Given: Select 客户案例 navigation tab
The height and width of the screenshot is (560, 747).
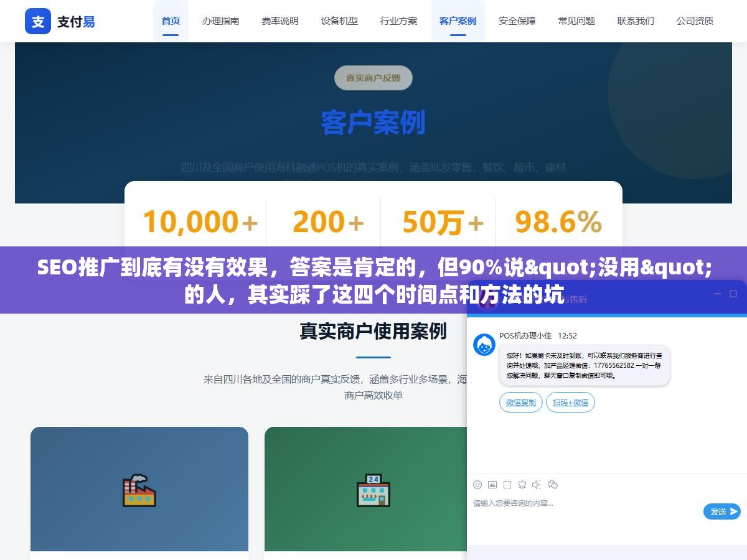Looking at the screenshot, I should (458, 21).
